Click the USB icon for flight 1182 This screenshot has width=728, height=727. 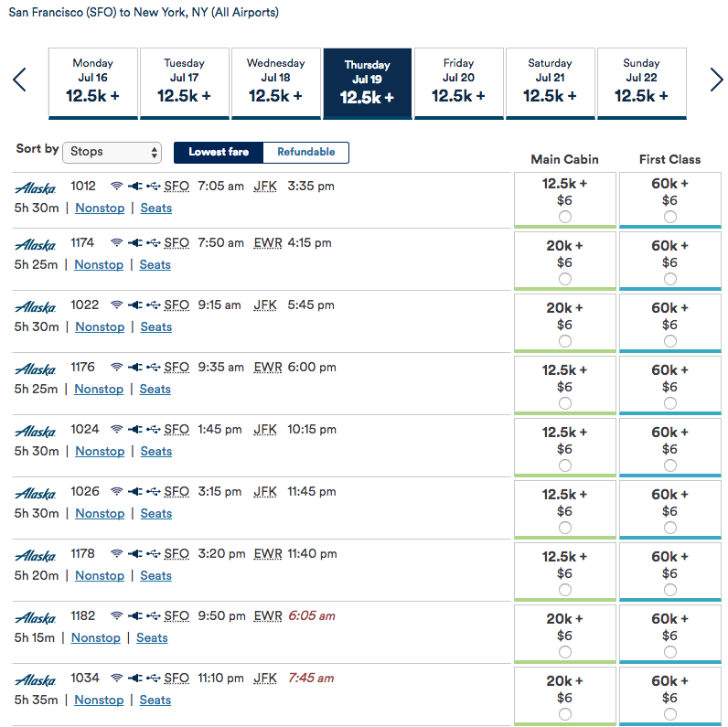point(153,616)
